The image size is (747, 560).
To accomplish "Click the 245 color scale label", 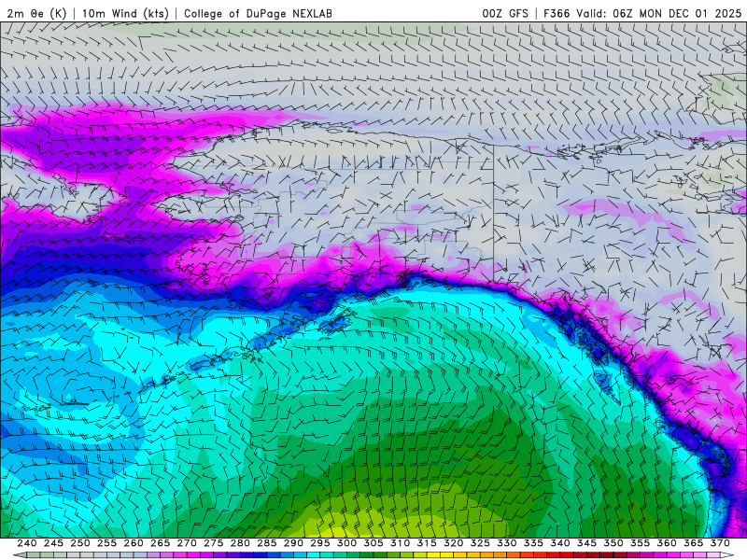I will tap(53, 543).
